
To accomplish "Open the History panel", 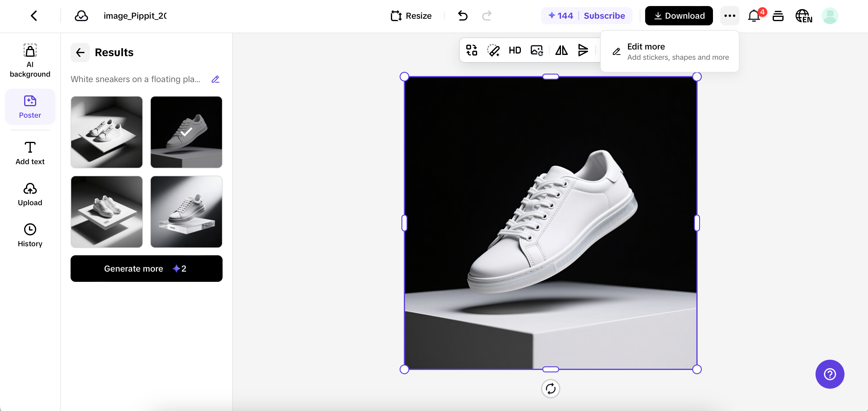I will click(30, 235).
